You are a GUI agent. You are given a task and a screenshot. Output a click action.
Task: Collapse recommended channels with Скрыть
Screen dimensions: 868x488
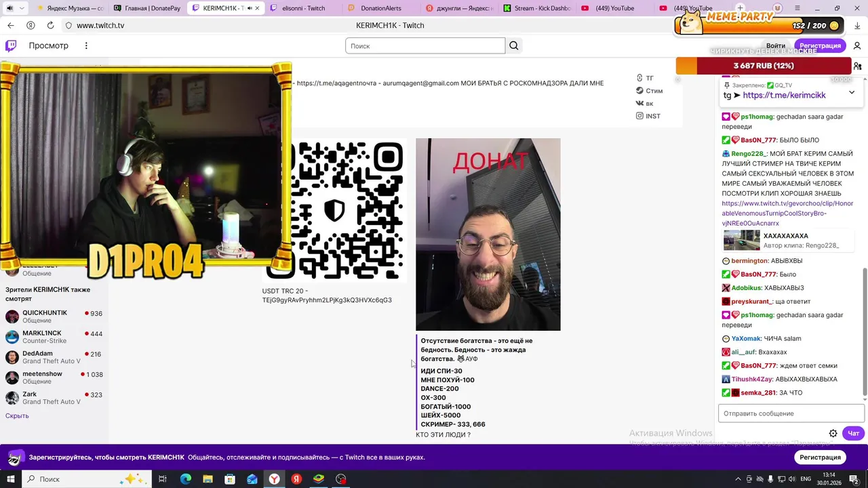pyautogui.click(x=17, y=415)
